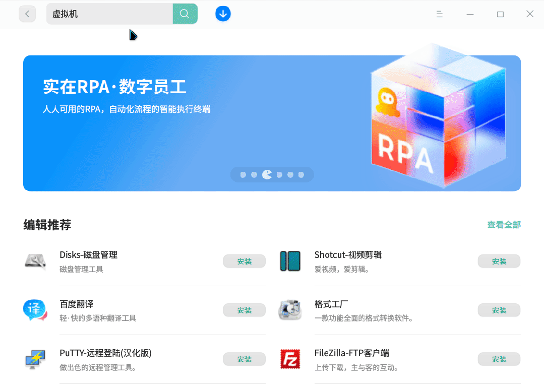Click 轻·快的多语种翻译工具 description
This screenshot has width=544, height=392.
coord(98,318)
